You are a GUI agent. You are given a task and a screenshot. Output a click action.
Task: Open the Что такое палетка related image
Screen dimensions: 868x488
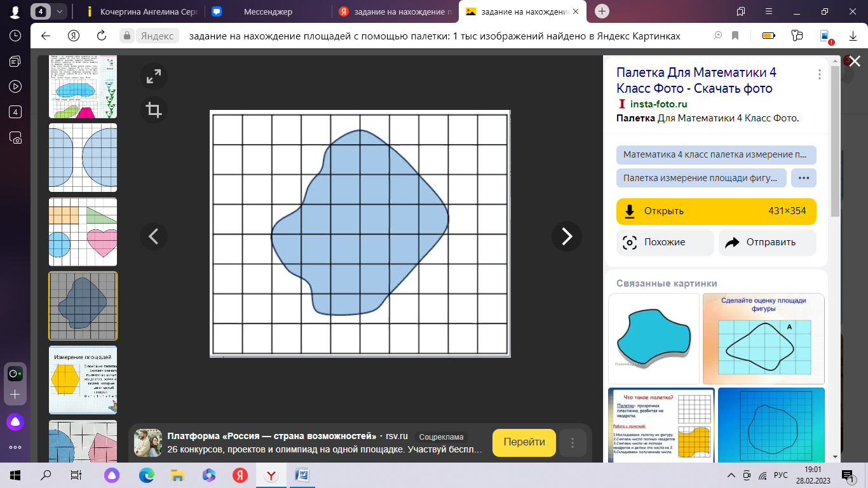point(661,425)
